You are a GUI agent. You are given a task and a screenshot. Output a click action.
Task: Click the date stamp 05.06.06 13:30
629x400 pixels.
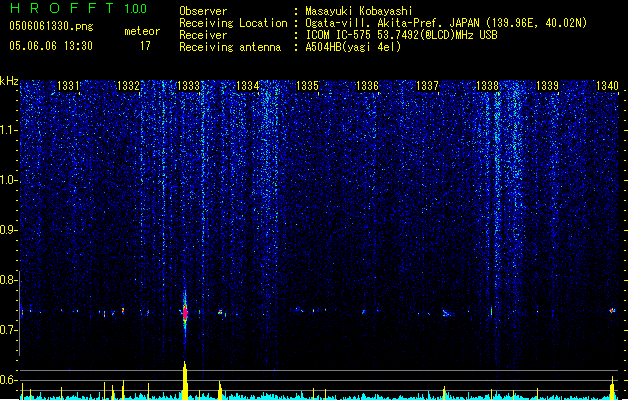[51, 46]
